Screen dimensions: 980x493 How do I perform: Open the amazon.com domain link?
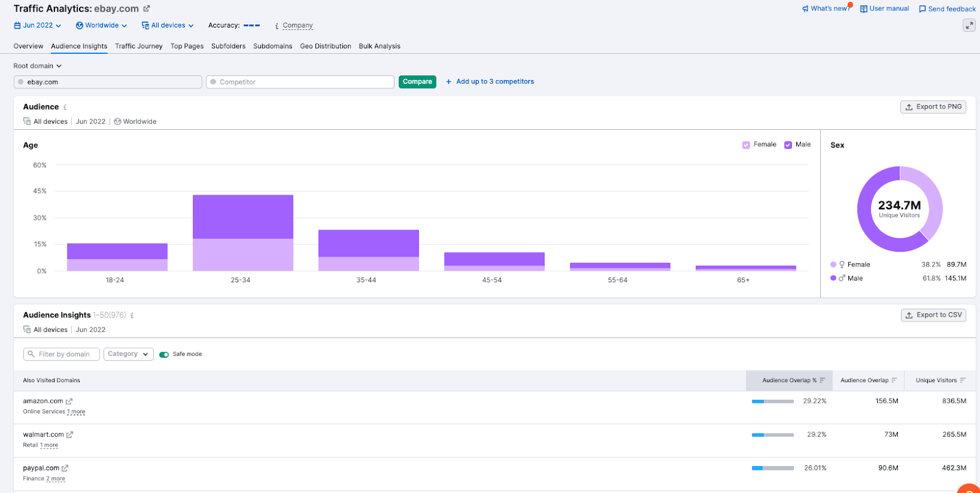43,401
